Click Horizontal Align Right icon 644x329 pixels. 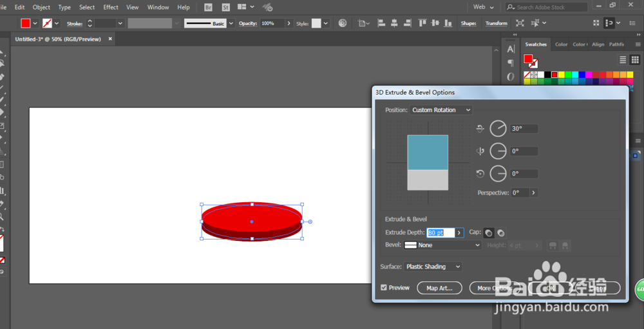click(x=408, y=23)
